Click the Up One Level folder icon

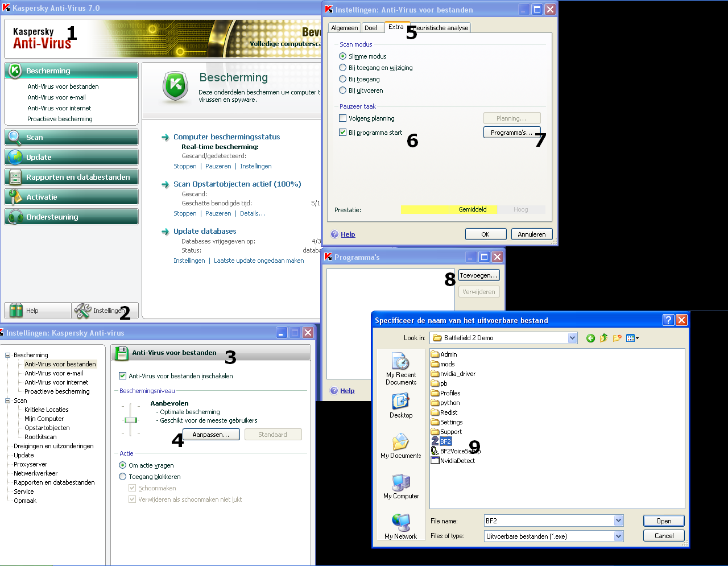tap(603, 338)
